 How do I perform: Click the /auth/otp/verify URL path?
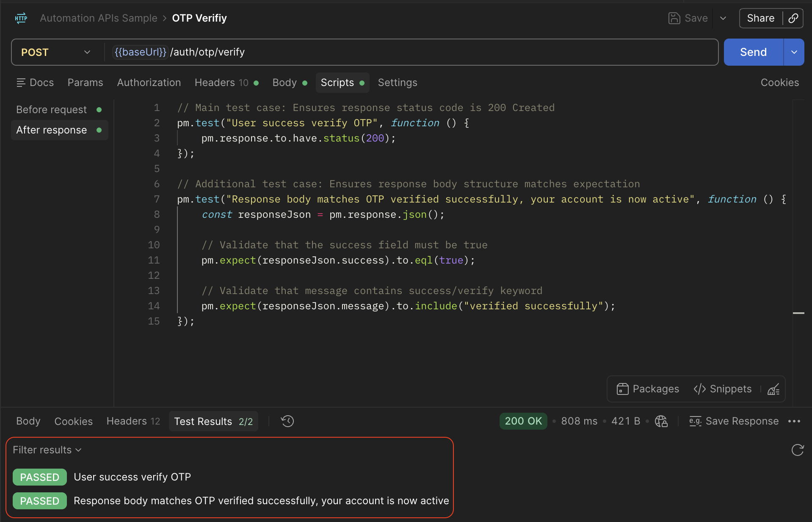point(207,52)
